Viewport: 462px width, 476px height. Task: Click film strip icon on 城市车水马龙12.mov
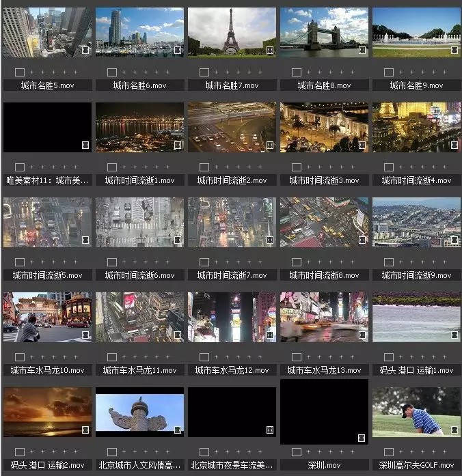pyautogui.click(x=270, y=335)
